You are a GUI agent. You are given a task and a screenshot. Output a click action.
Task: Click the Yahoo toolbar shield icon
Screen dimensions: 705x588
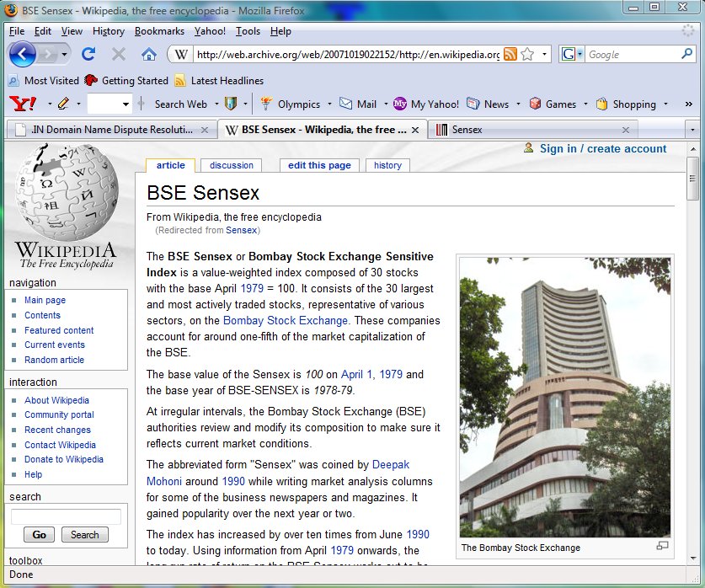[231, 104]
